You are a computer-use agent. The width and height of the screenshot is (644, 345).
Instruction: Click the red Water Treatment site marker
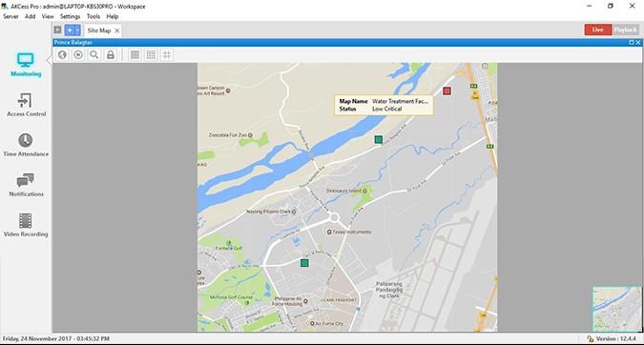pos(447,91)
